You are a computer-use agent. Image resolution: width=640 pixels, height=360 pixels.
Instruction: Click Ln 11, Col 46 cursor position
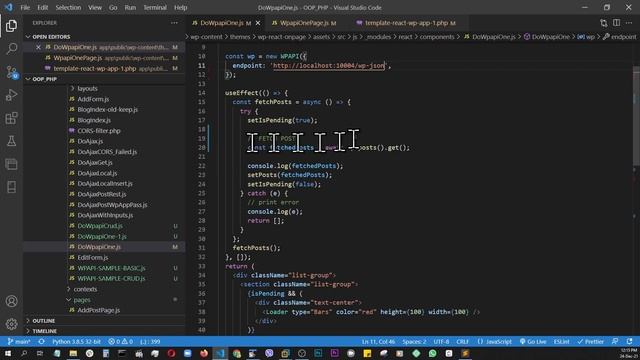(378, 342)
